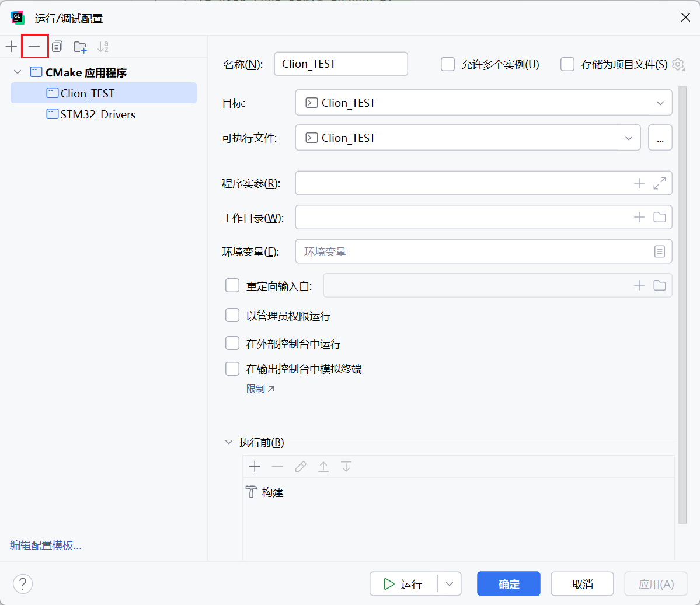Image resolution: width=700 pixels, height=605 pixels.
Task: Open CLion app icon in title bar
Action: 18,18
